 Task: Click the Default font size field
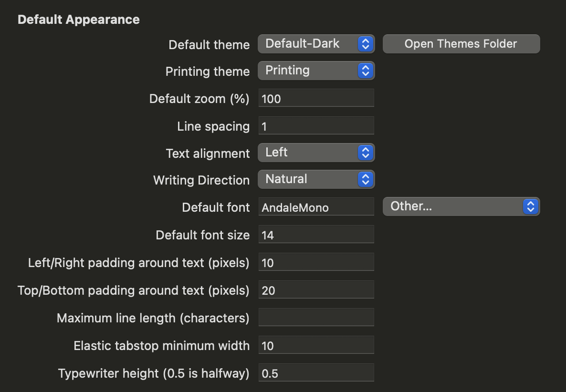(x=316, y=235)
